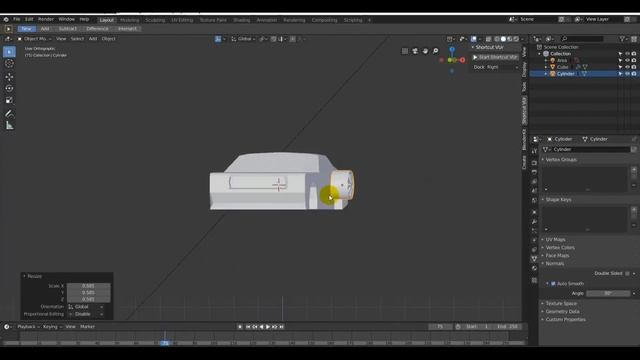Click the camera view icon in viewport
This screenshot has height=360, width=640.
[415, 51]
